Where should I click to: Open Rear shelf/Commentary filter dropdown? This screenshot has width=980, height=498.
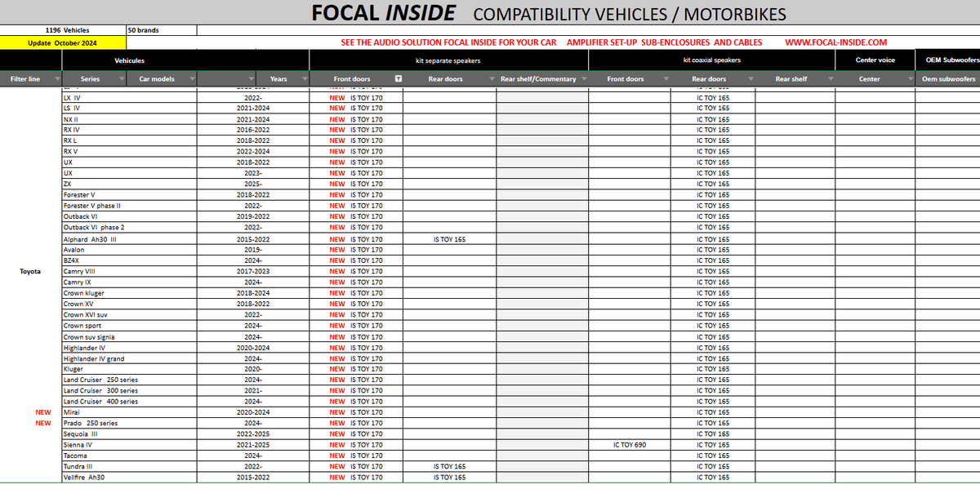coord(583,79)
